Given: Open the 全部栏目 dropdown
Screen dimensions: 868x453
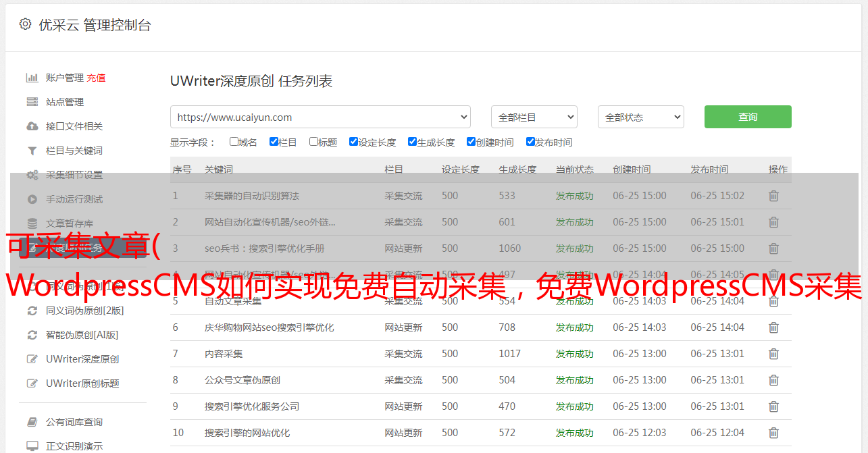Looking at the screenshot, I should pos(534,117).
